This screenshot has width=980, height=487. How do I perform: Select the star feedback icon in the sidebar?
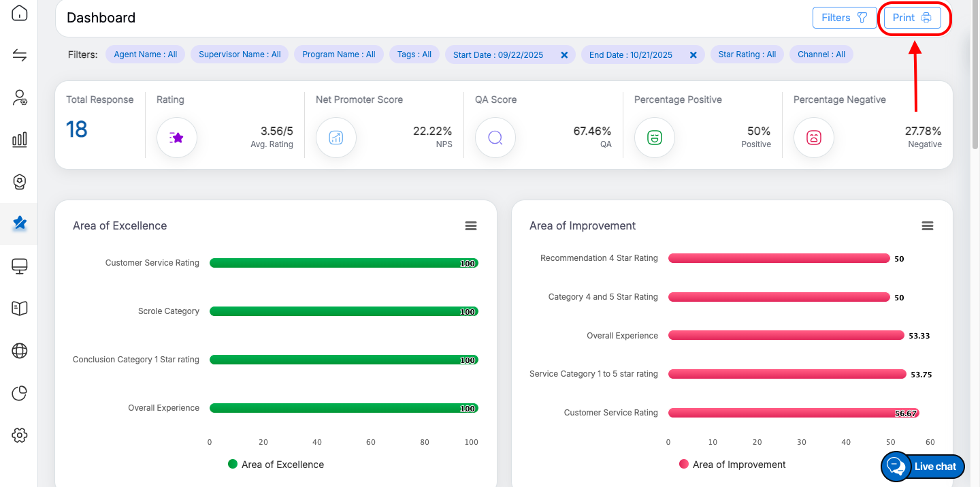19,223
